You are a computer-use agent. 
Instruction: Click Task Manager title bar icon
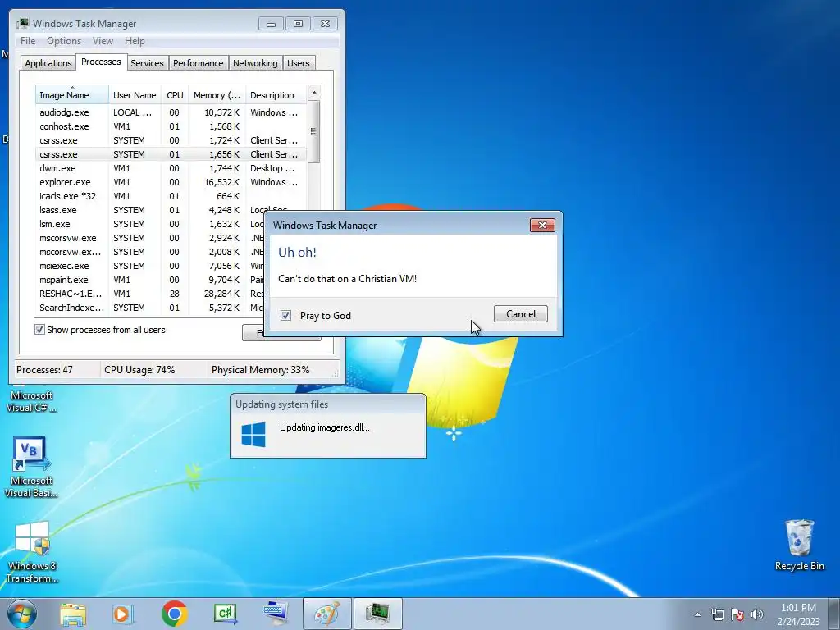point(23,24)
